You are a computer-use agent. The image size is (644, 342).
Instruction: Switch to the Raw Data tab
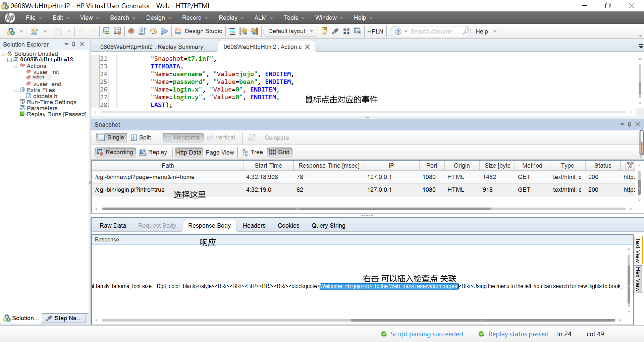(113, 226)
